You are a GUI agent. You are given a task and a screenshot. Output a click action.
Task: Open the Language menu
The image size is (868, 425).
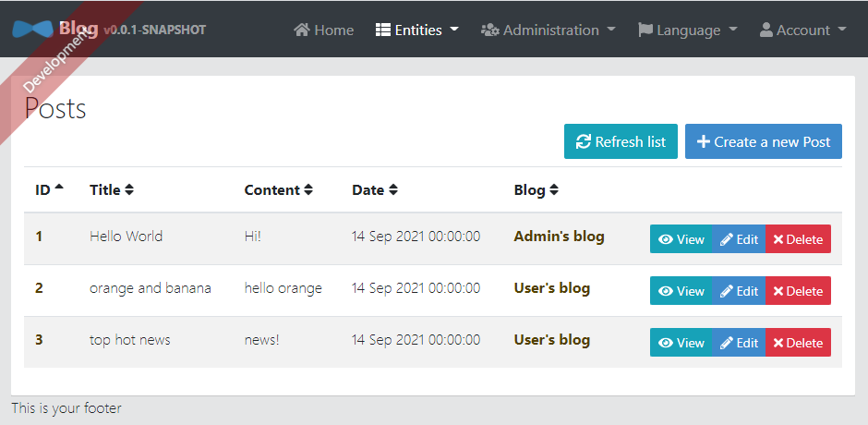[688, 30]
